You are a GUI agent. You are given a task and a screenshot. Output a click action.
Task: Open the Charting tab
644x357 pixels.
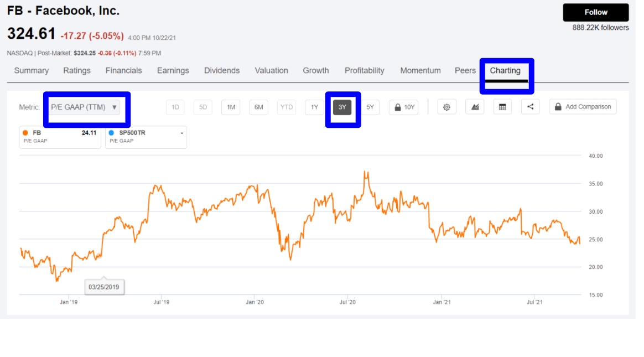point(505,71)
